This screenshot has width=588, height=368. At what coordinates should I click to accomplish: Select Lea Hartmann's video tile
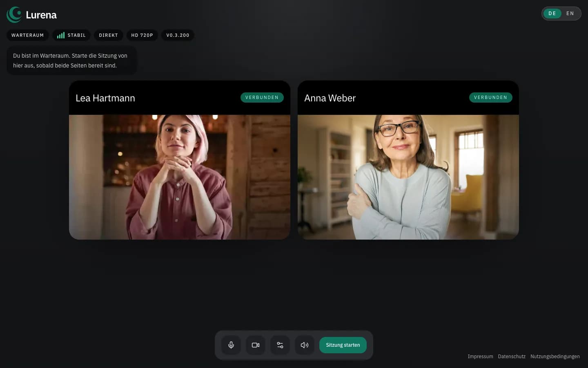click(x=180, y=177)
